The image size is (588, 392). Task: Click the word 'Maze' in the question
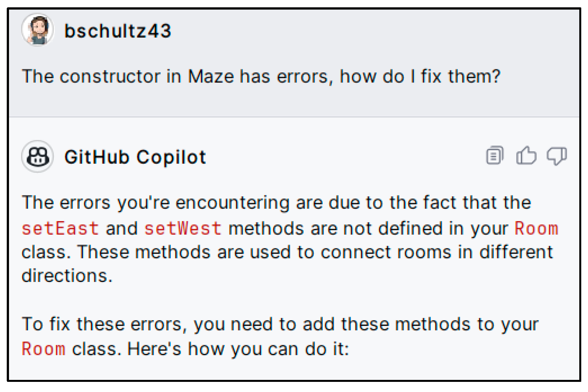point(211,76)
